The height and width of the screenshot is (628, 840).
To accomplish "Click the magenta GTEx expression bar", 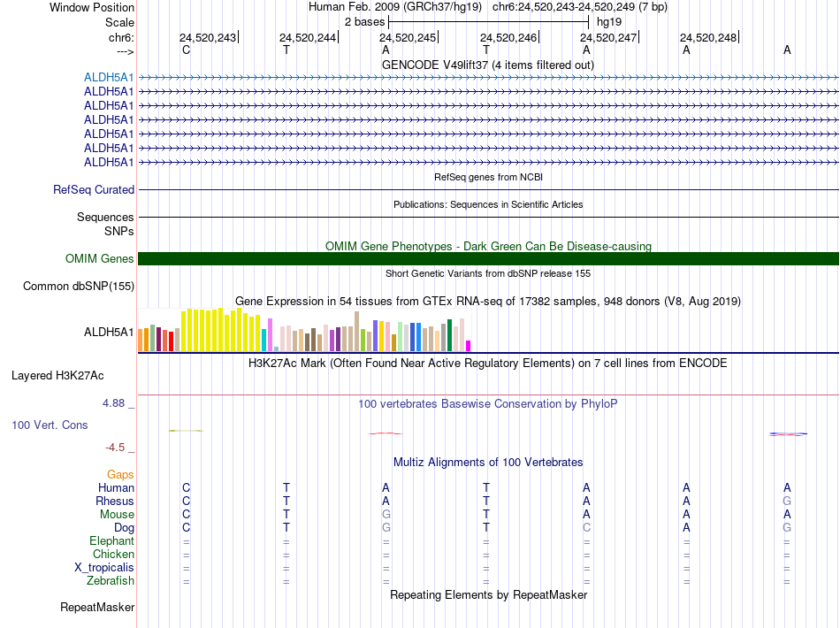I will 469,346.
